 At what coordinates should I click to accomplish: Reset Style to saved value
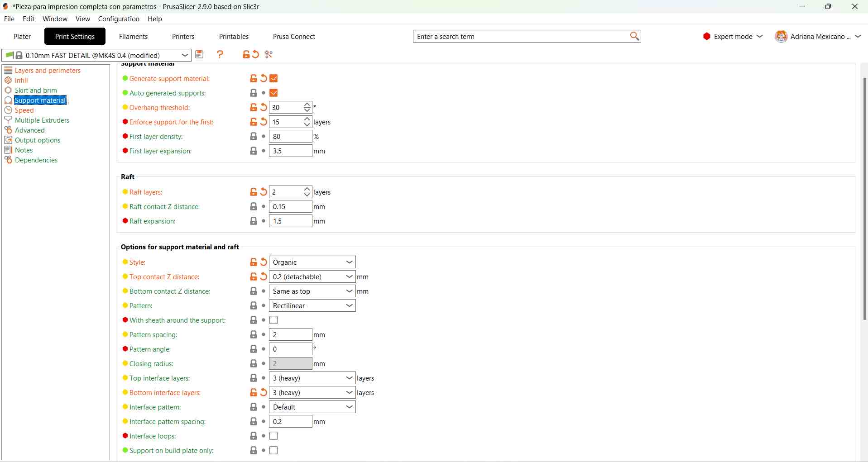(264, 262)
